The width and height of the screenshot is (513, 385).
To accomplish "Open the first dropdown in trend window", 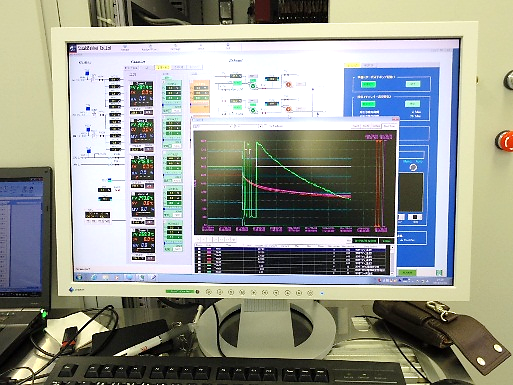I will tap(213, 126).
